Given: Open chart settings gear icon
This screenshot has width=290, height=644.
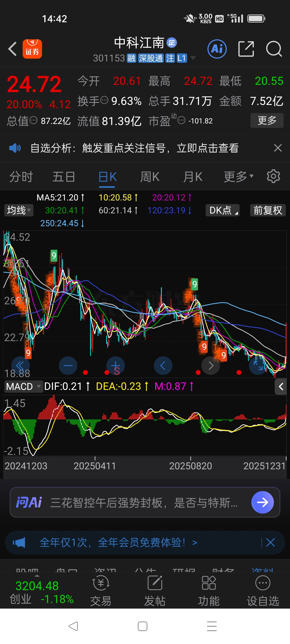Looking at the screenshot, I should click(273, 176).
